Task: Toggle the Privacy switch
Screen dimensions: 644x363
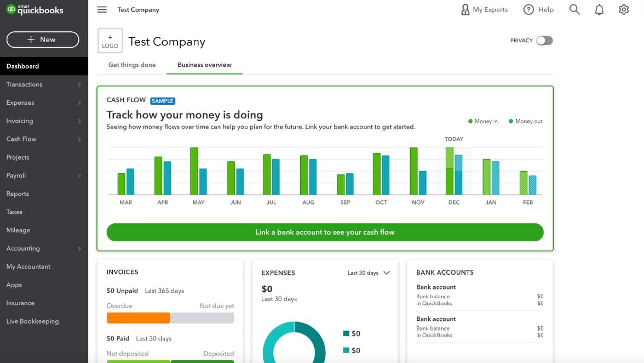Action: point(544,40)
